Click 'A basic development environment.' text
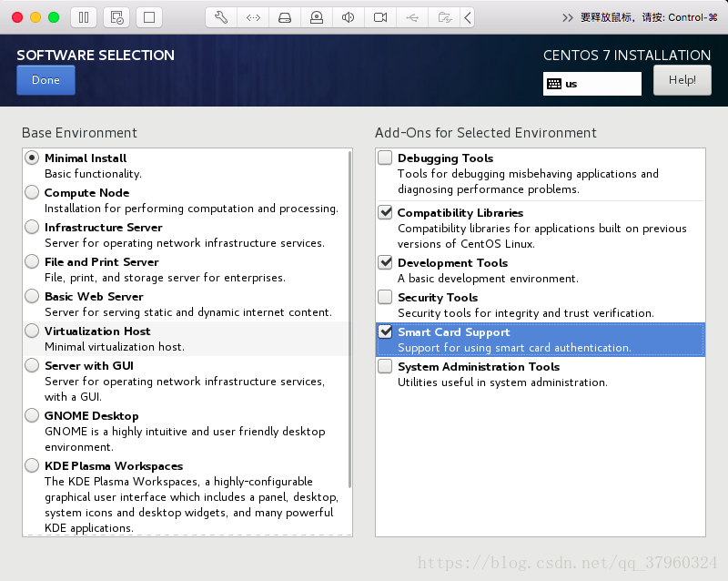The image size is (728, 581). (x=488, y=279)
